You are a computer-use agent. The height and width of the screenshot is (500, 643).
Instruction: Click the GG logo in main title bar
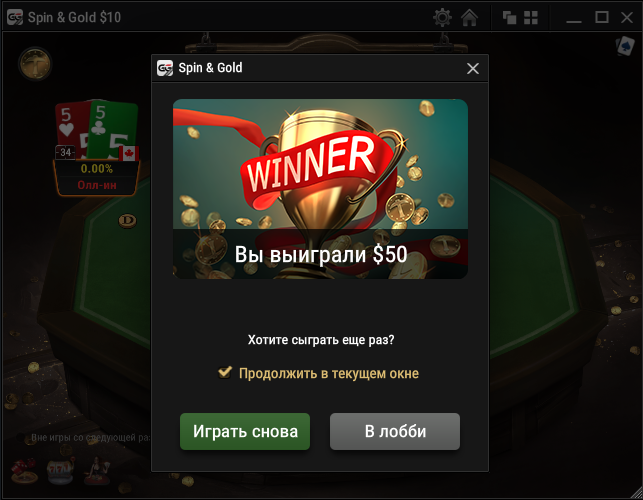(15, 17)
